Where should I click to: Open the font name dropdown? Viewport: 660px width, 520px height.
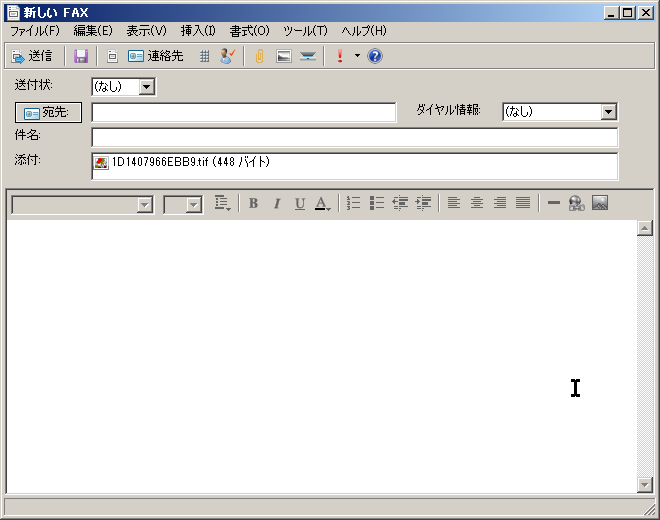[144, 205]
